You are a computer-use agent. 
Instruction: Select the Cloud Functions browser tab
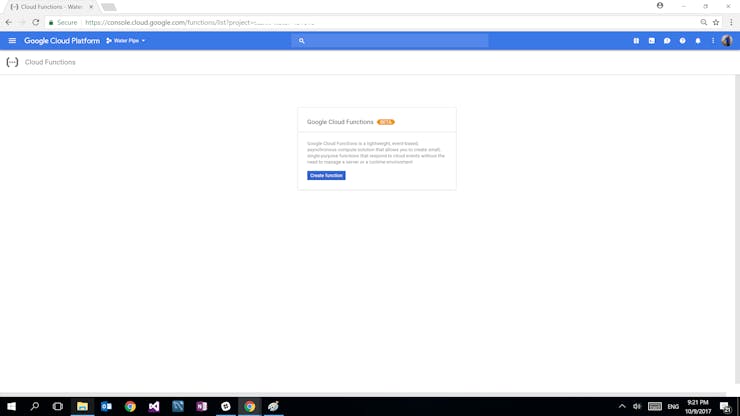(51, 7)
